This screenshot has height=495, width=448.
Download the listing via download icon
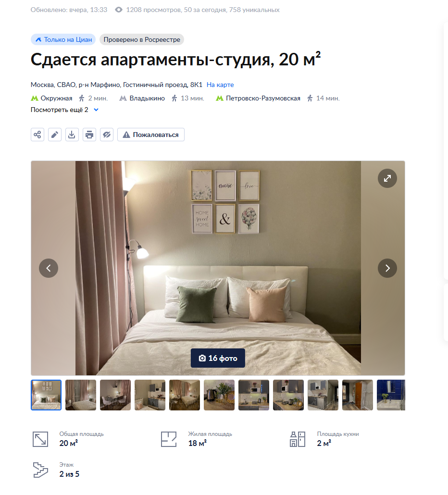[72, 135]
